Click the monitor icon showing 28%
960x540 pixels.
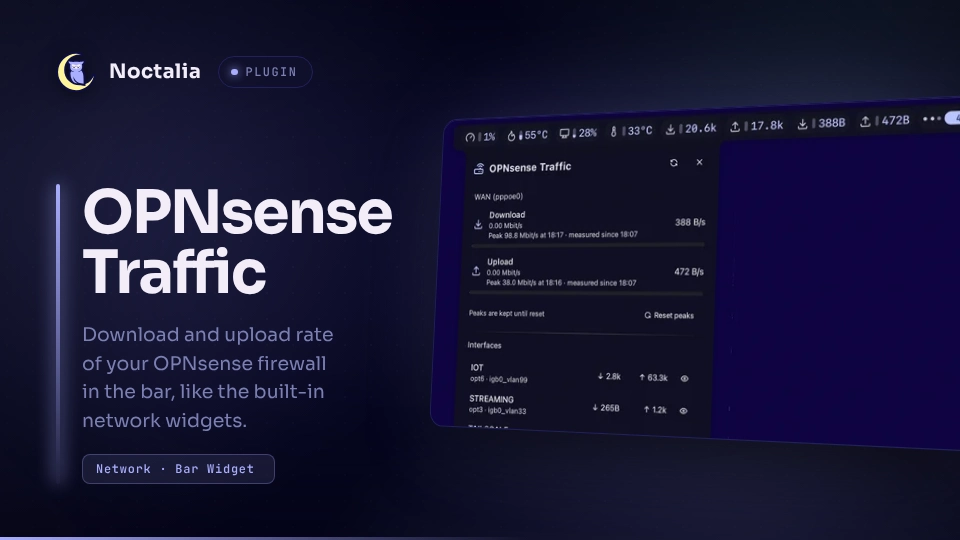(564, 133)
